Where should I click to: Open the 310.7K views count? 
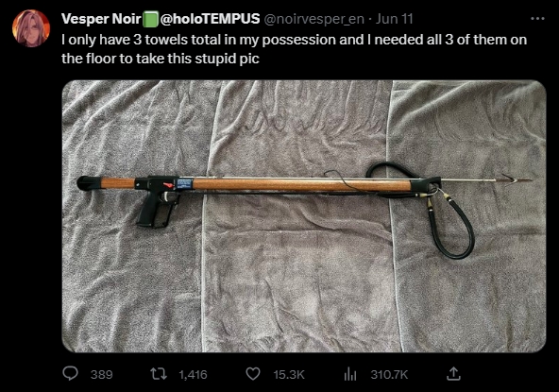point(389,374)
